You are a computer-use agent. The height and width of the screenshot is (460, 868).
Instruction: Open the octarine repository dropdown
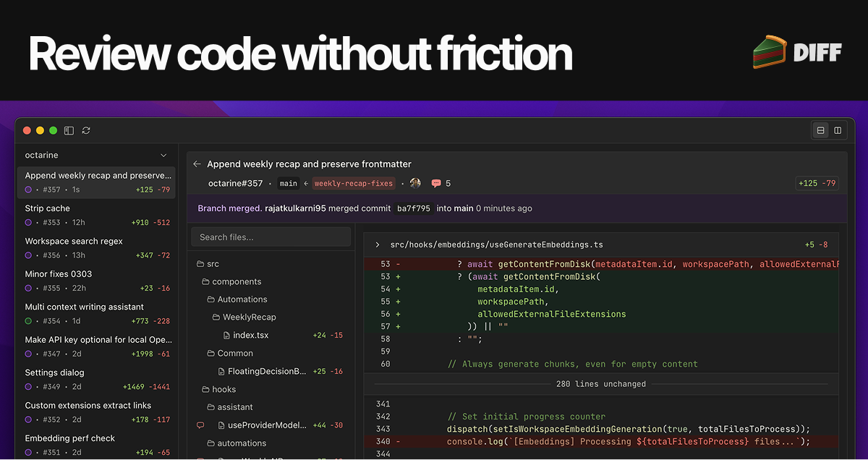click(x=95, y=156)
